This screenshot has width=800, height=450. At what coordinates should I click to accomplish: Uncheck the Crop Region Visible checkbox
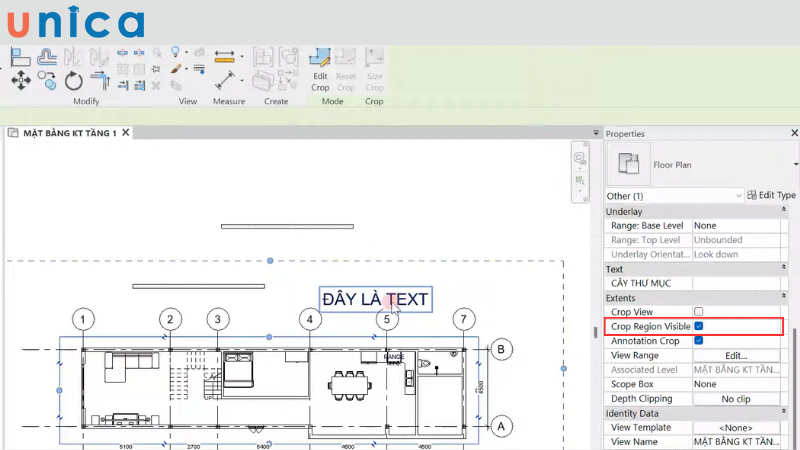click(699, 326)
